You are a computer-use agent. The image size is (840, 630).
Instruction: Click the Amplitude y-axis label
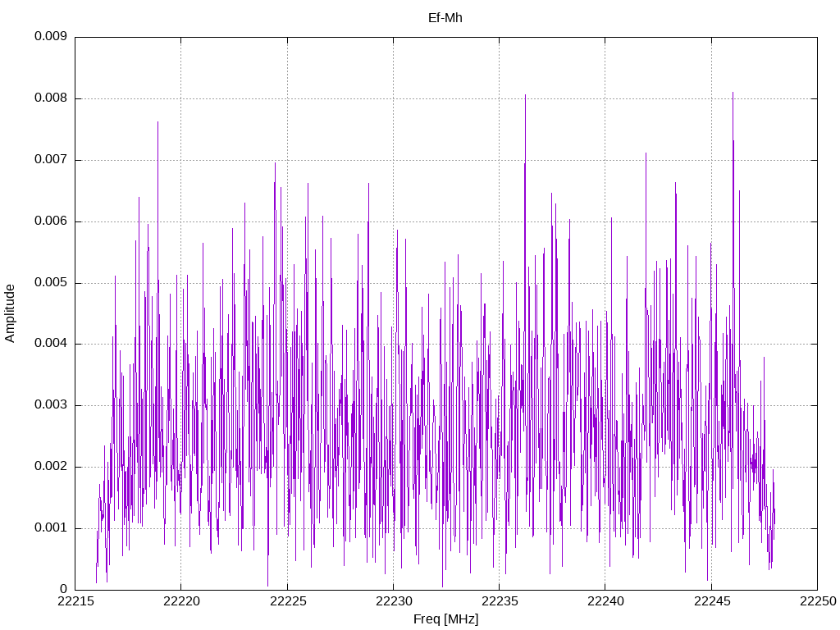point(10,313)
